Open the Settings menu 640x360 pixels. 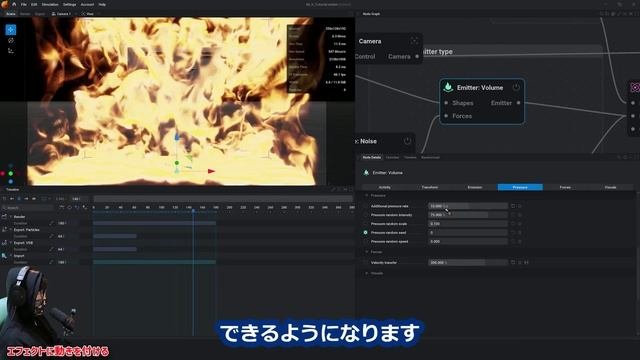[x=69, y=4]
